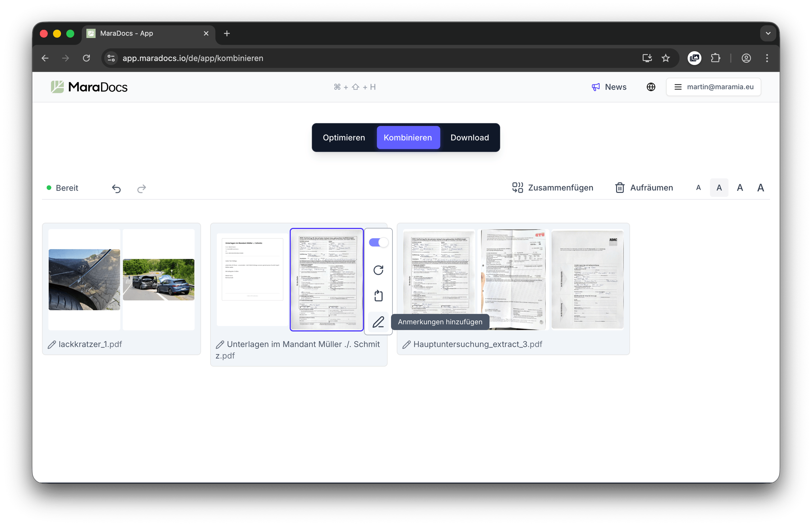Open the Chrome three-dot menu
Viewport: 812px width, 526px height.
tap(767, 58)
